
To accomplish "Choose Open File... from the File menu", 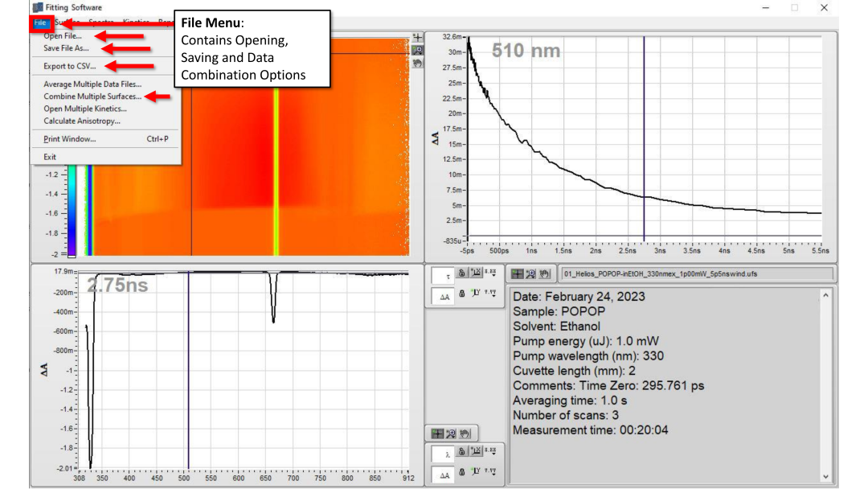I will click(x=63, y=36).
